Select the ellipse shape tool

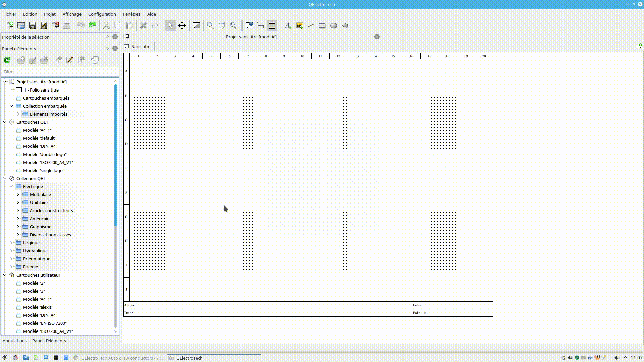(x=334, y=25)
